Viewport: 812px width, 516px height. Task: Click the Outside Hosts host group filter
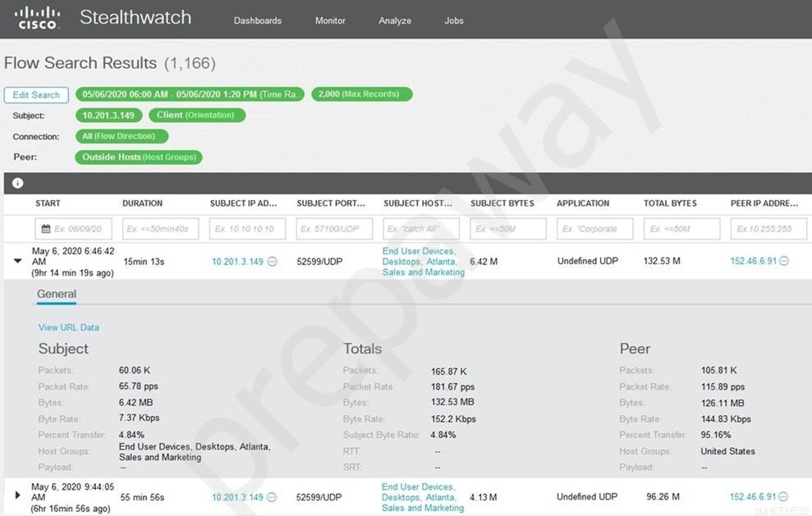click(x=138, y=157)
